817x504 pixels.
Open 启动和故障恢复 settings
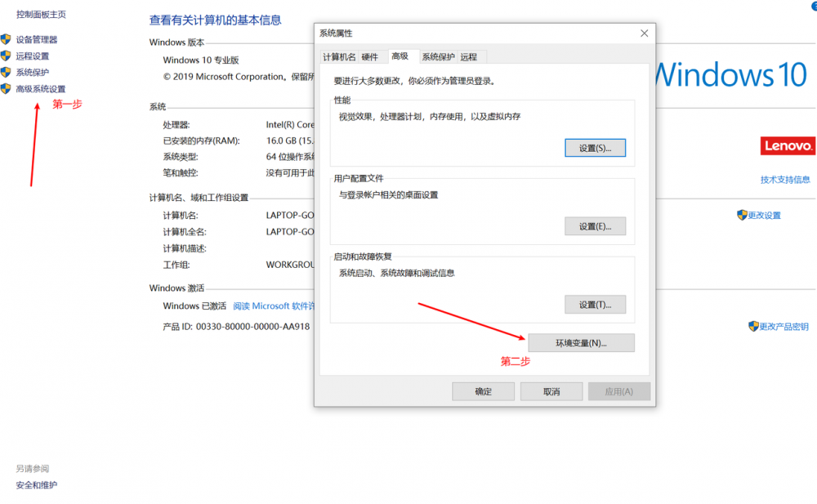click(595, 304)
